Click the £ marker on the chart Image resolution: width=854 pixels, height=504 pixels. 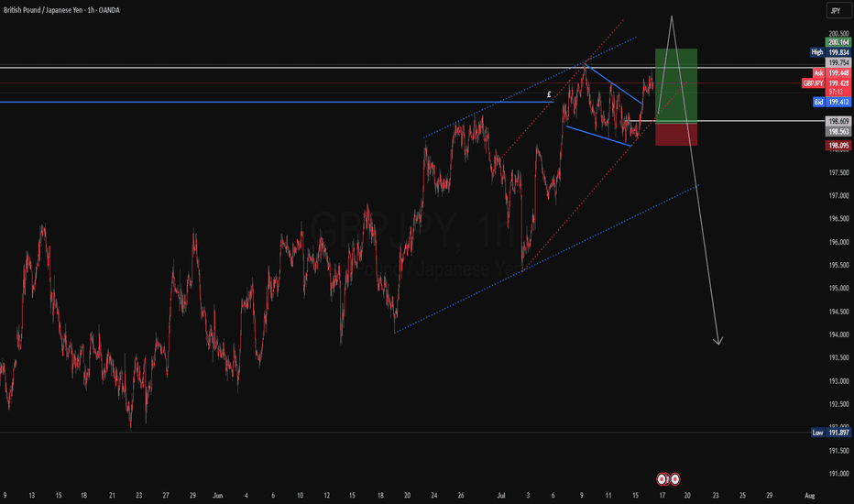(549, 94)
